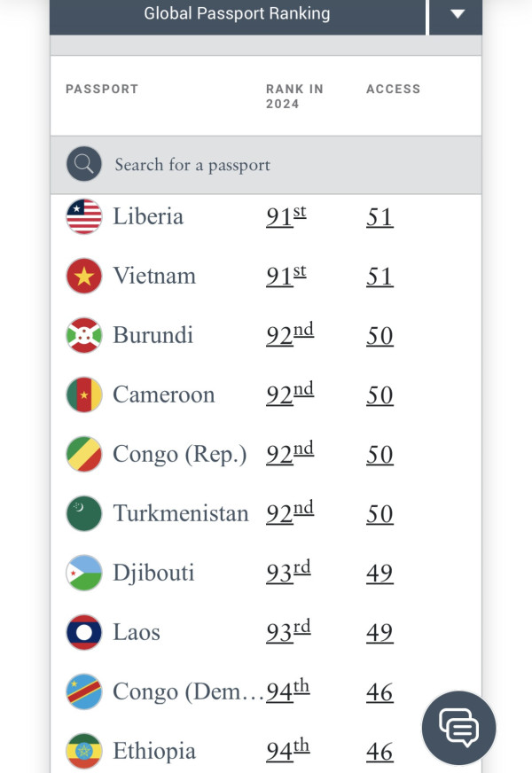Click the Djibouti flag icon
532x773 pixels.
pyautogui.click(x=84, y=573)
